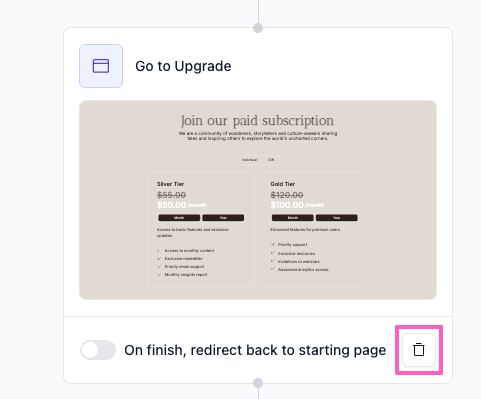Screen dimensions: 481x399
Task: Click Silver Tier Month button
Action: 179,218
